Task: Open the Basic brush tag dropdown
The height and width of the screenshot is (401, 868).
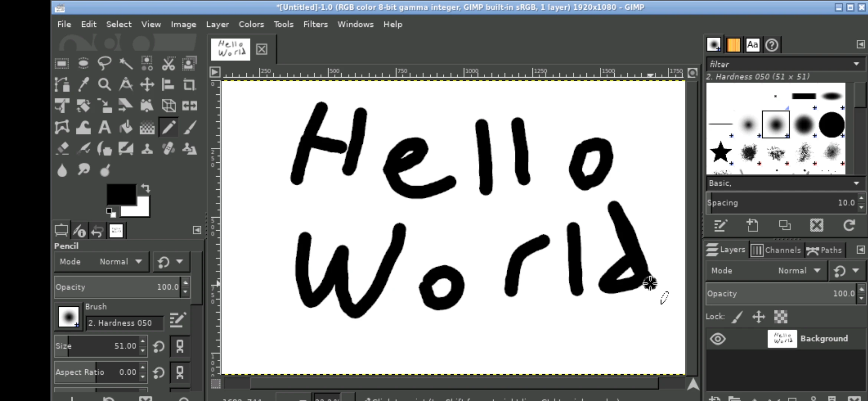Action: [856, 183]
